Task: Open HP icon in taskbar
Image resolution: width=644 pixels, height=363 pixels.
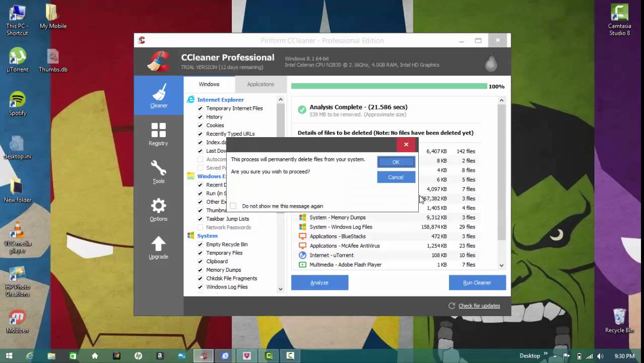Action: (x=138, y=355)
